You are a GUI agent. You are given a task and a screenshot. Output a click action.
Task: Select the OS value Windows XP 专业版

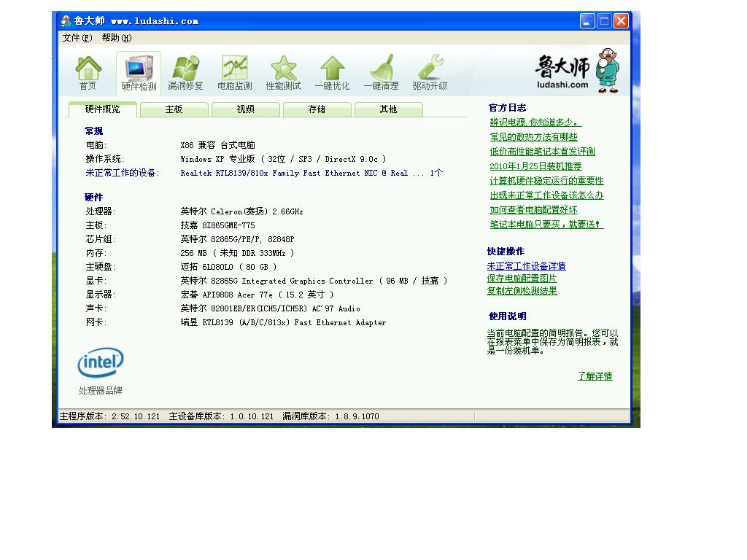pyautogui.click(x=283, y=159)
